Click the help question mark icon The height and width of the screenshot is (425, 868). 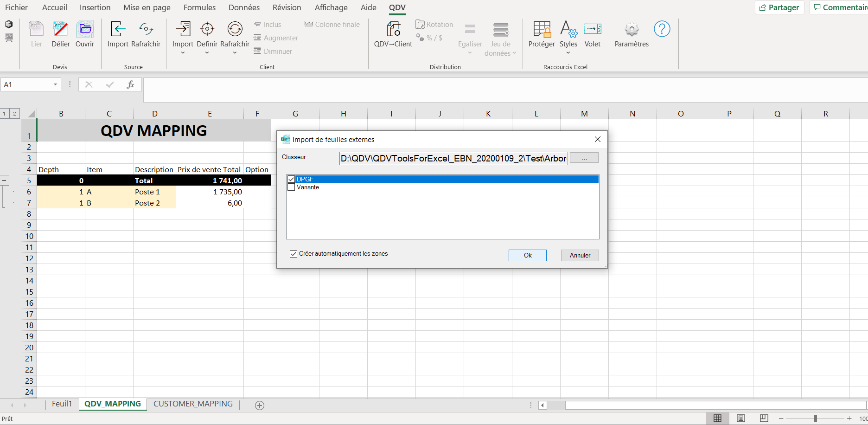[662, 29]
